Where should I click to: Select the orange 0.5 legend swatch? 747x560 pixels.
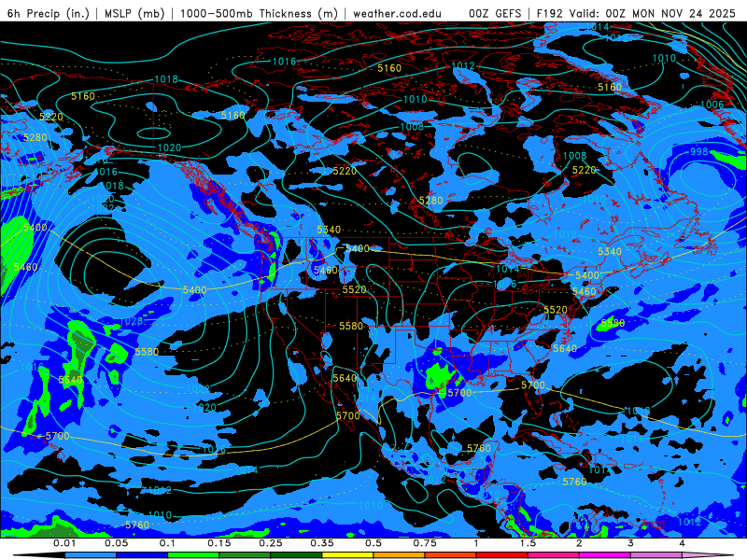coord(400,555)
